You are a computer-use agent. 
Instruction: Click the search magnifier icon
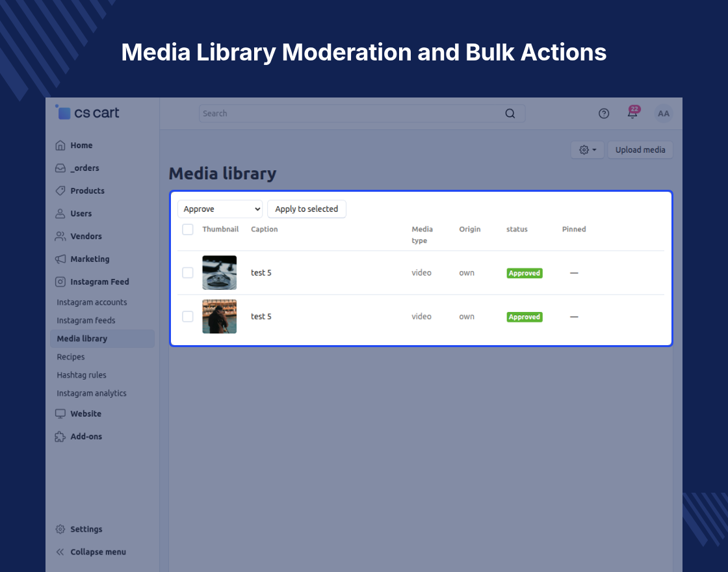(x=510, y=113)
